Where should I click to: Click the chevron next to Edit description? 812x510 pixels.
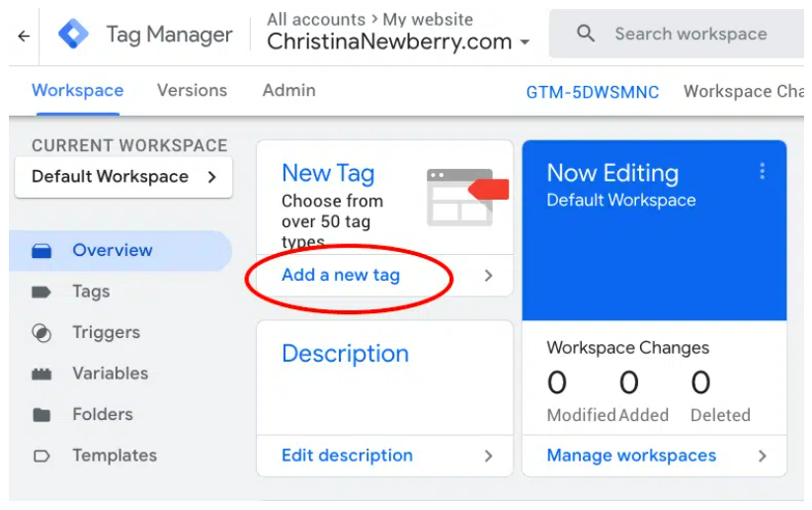(488, 456)
